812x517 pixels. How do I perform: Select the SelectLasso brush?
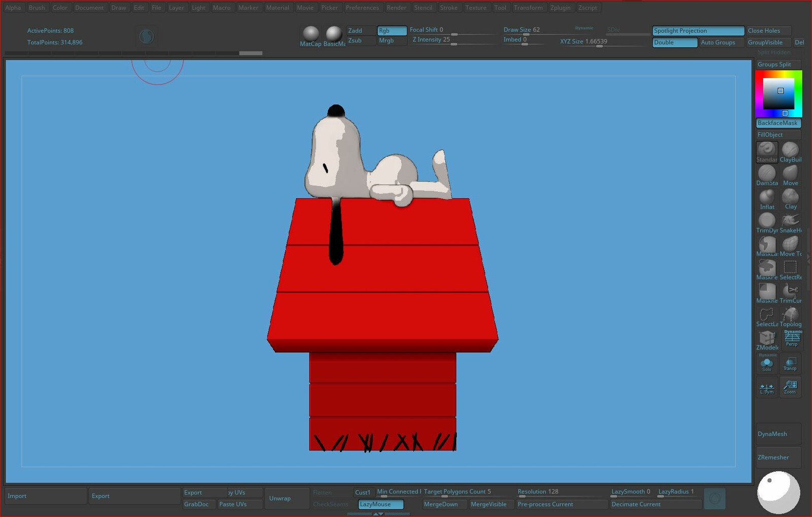coord(767,317)
